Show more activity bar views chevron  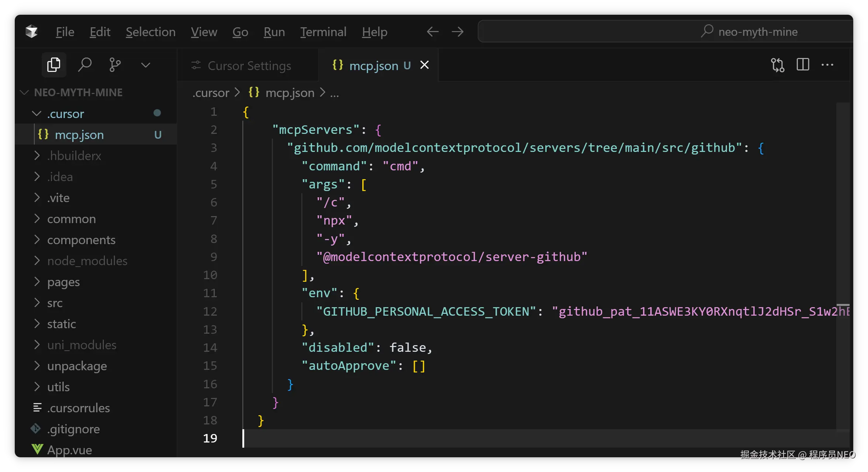coord(146,65)
